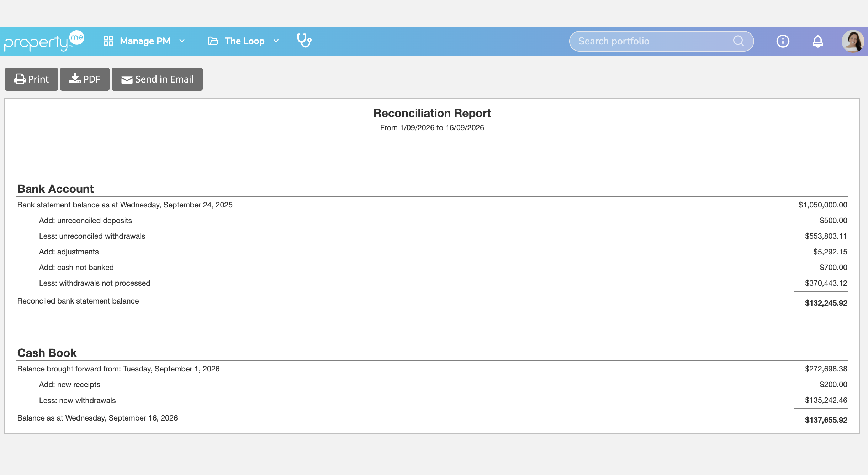868x475 pixels.
Task: Click the PropertyMe logo
Action: pyautogui.click(x=44, y=41)
